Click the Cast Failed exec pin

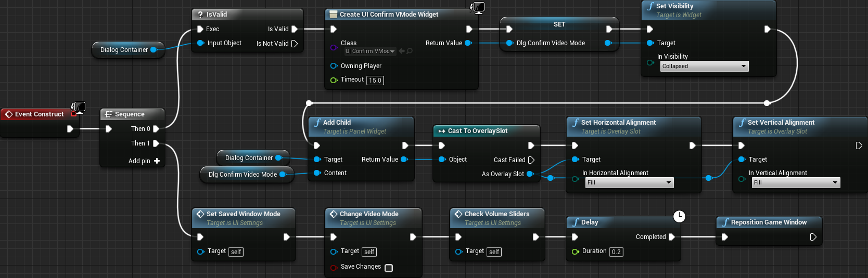tap(531, 160)
